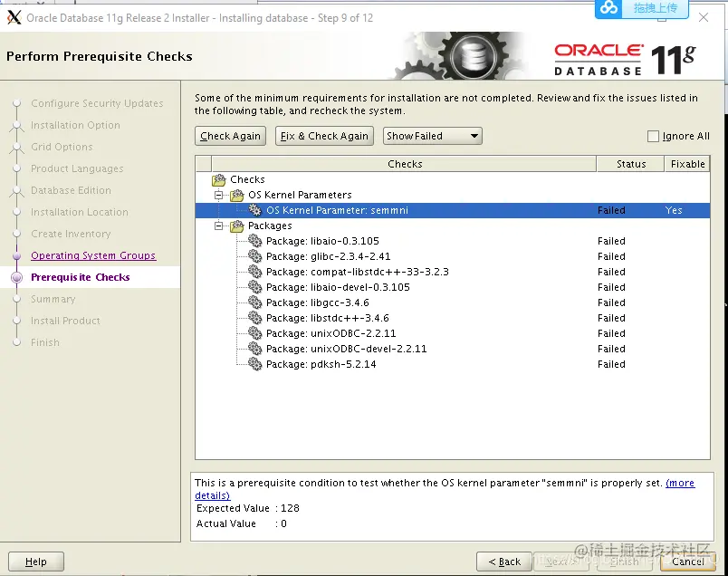The width and height of the screenshot is (728, 576).
Task: Click the Expected Value : 128 text
Action: 248,508
